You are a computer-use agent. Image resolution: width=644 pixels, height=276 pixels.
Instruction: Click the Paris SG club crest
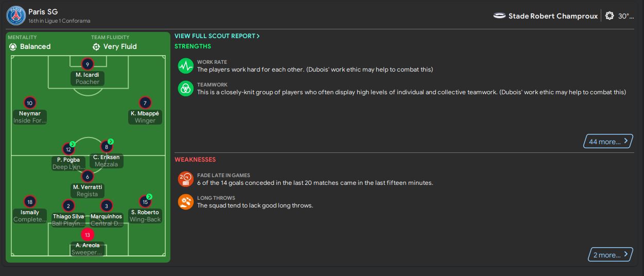(16, 16)
